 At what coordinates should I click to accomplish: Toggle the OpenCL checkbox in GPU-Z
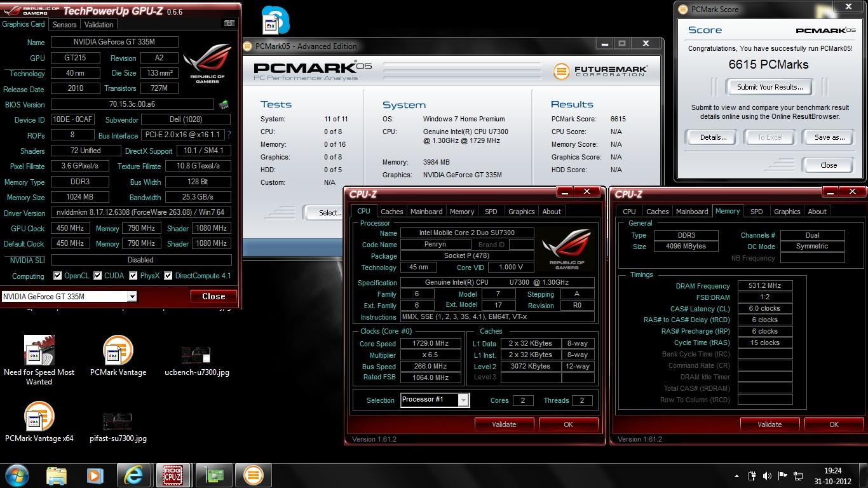click(x=58, y=276)
